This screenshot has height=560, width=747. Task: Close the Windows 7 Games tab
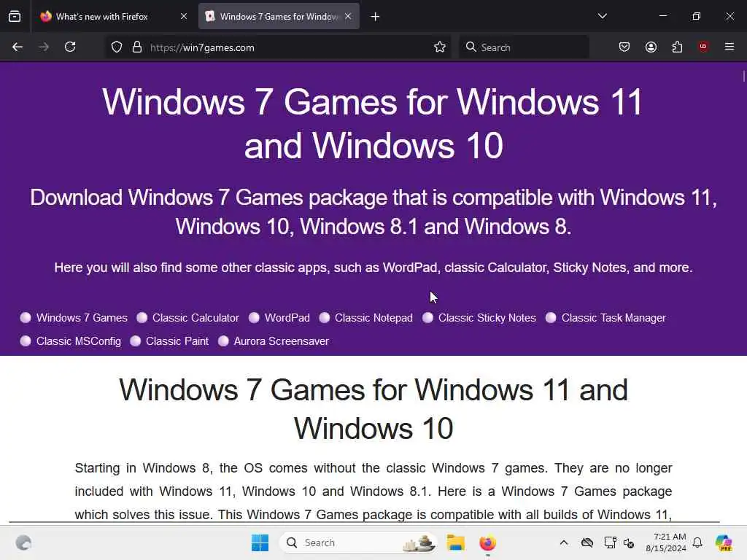click(348, 16)
